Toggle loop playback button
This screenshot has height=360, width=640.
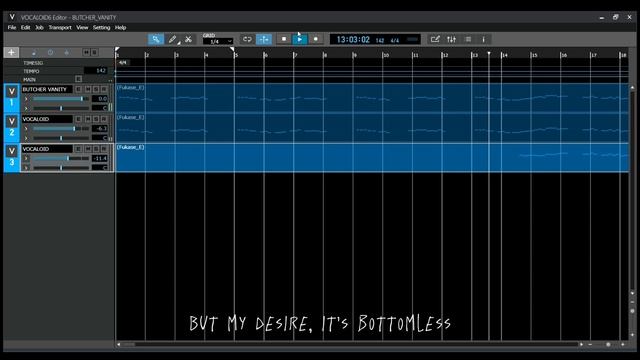[247, 39]
